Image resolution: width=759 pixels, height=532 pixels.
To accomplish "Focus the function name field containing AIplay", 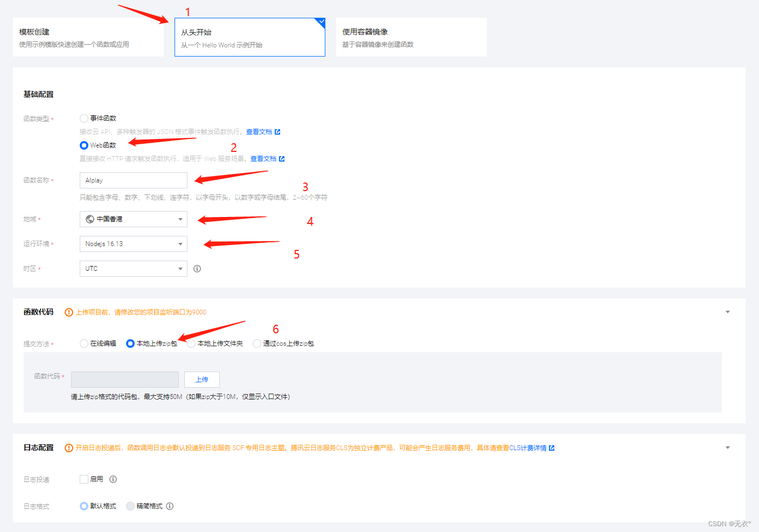I will coord(134,180).
